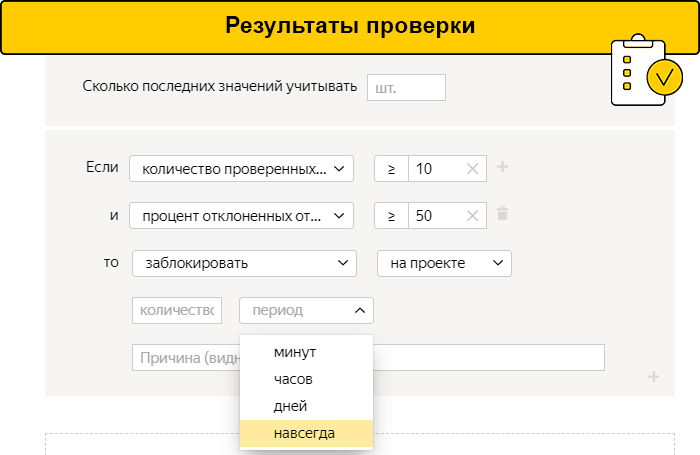Viewport: 700px width, 455px height.
Task: Open the 'процент отклоненных' condition dropdown
Action: (241, 216)
